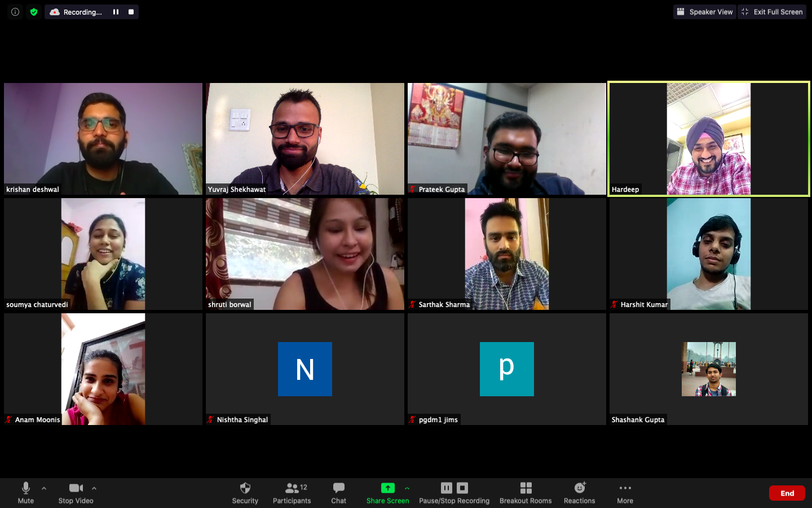
Task: Select Anam Moonis's video tile
Action: pos(103,369)
